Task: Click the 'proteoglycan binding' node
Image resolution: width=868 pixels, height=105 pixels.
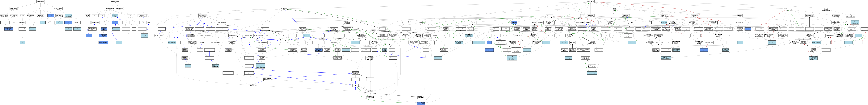Action: [43, 22]
